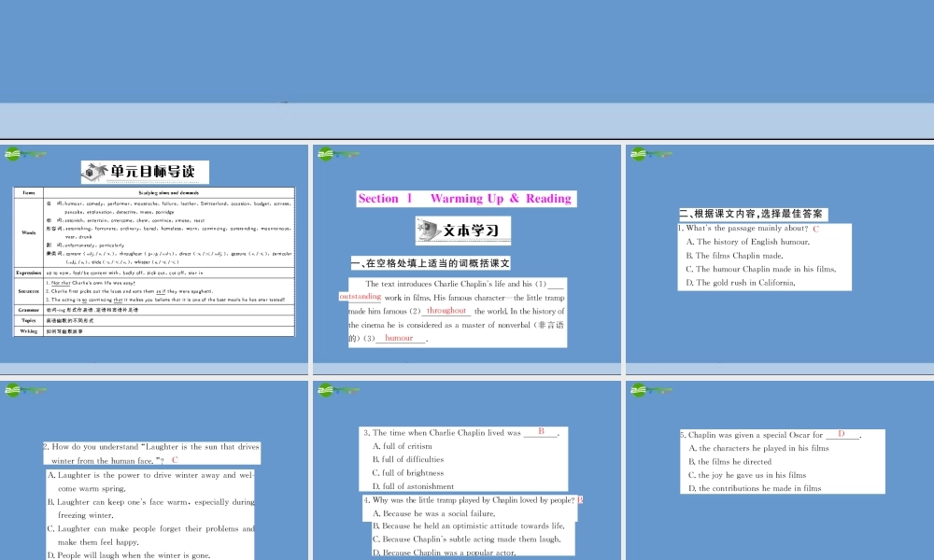The image size is (934, 560).
Task: Click the red answer word 'humour'
Action: tap(399, 338)
